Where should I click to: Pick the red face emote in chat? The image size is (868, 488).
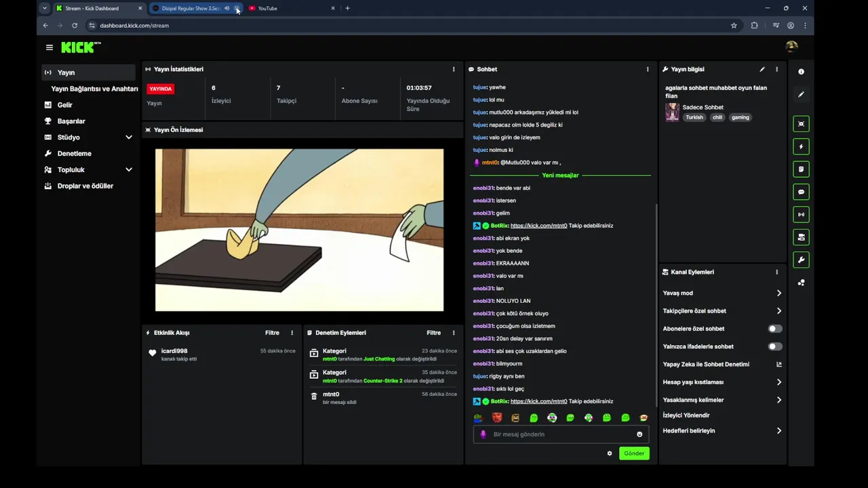pos(497,418)
